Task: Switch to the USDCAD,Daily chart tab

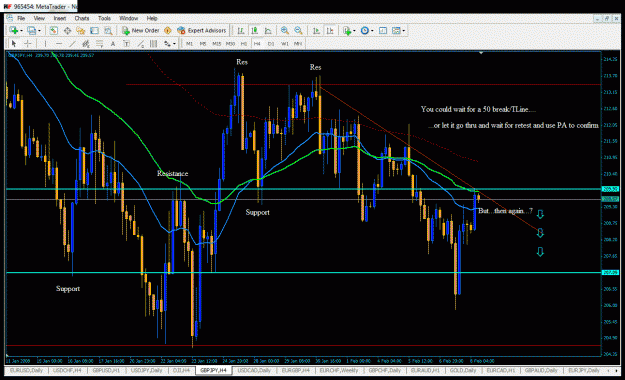Action: 254,370
